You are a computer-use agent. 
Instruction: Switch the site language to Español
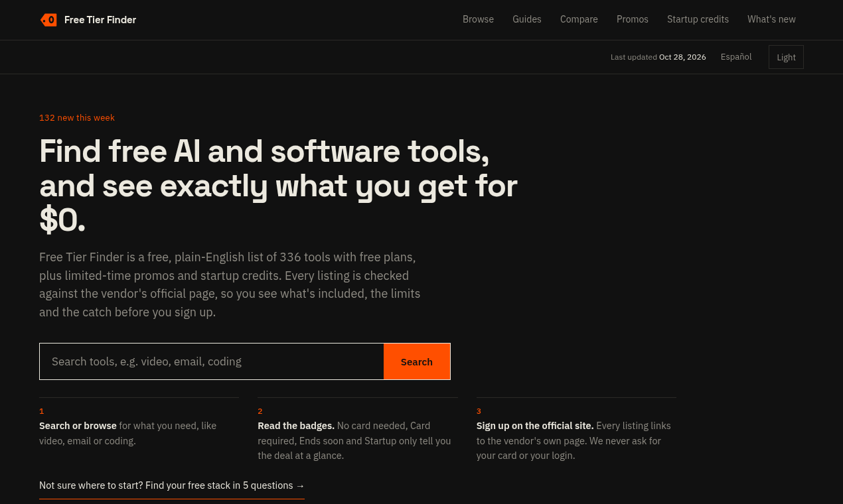click(x=736, y=57)
